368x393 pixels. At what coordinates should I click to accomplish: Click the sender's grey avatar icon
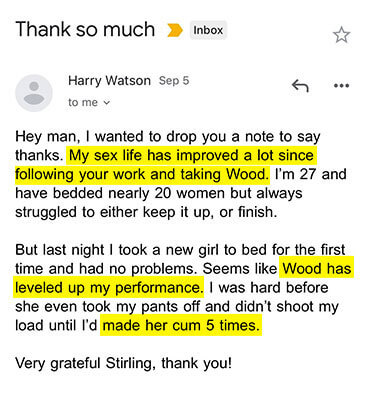(x=34, y=93)
